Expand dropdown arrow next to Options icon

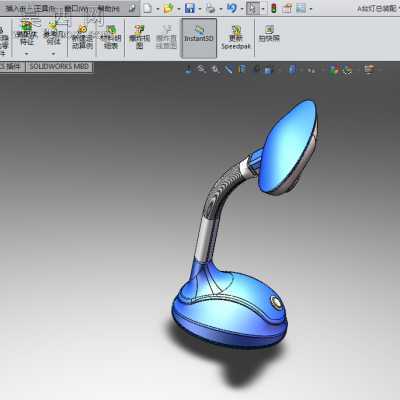[x=311, y=9]
